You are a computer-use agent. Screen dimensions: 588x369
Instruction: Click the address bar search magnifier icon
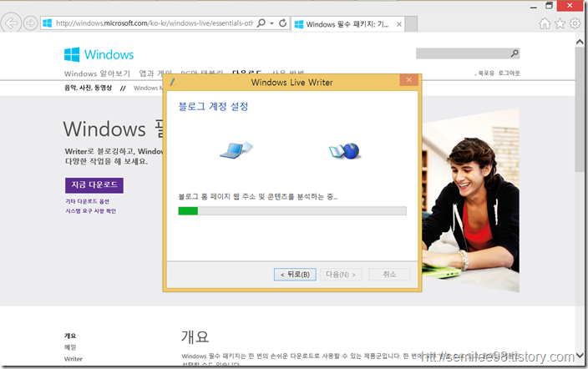coord(261,23)
